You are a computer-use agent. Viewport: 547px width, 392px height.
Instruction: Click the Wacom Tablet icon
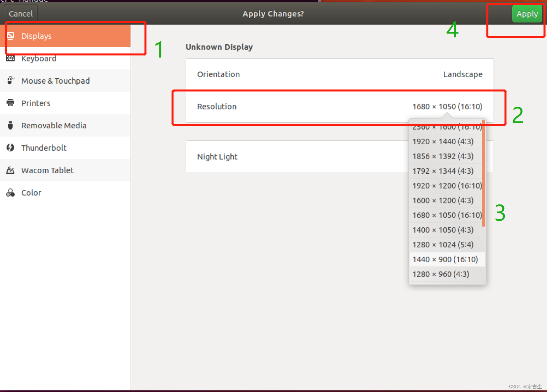[x=11, y=170]
